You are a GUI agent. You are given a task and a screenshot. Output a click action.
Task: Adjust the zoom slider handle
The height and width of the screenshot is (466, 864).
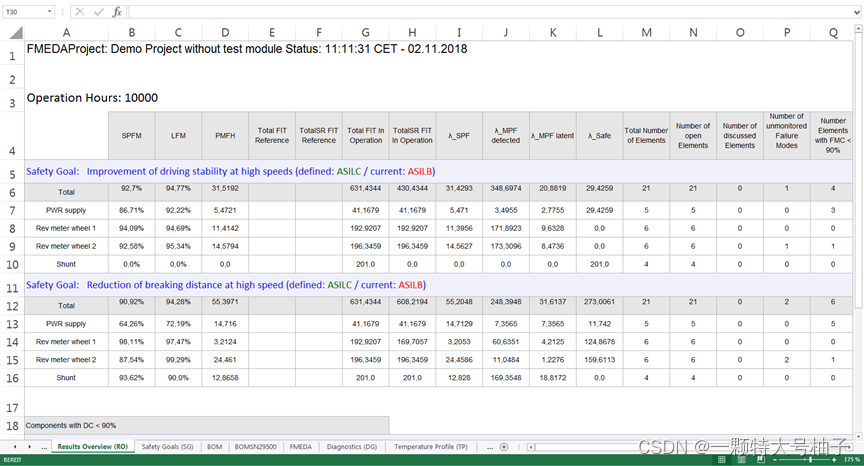pos(810,459)
